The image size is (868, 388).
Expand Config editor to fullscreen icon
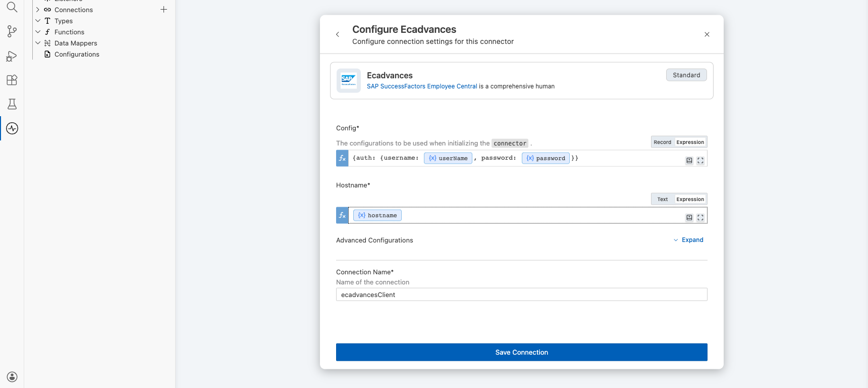coord(700,160)
